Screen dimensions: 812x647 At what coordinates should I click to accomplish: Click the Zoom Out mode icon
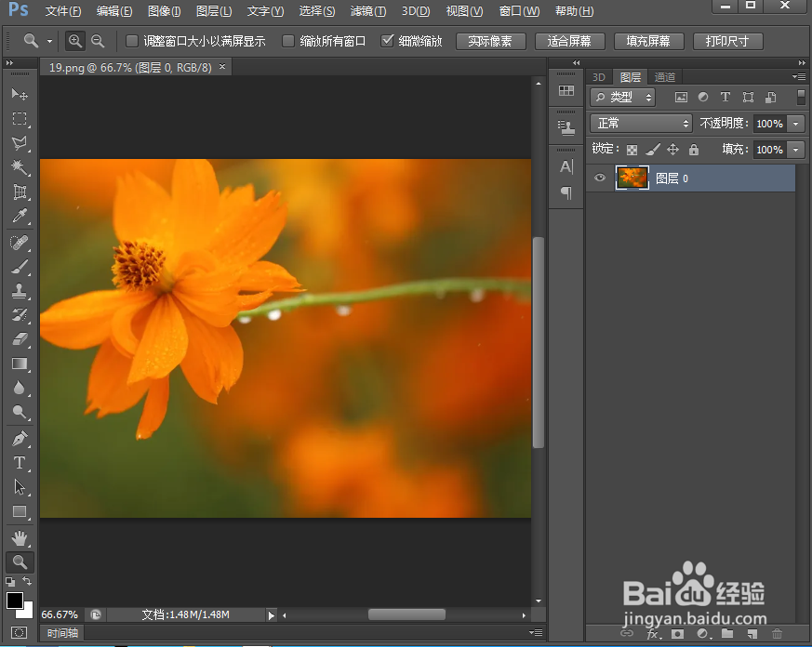[98, 41]
